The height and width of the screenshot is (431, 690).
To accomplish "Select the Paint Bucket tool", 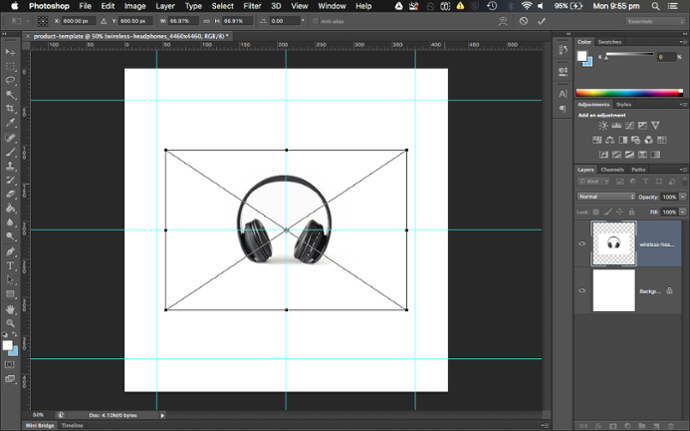I will (10, 209).
